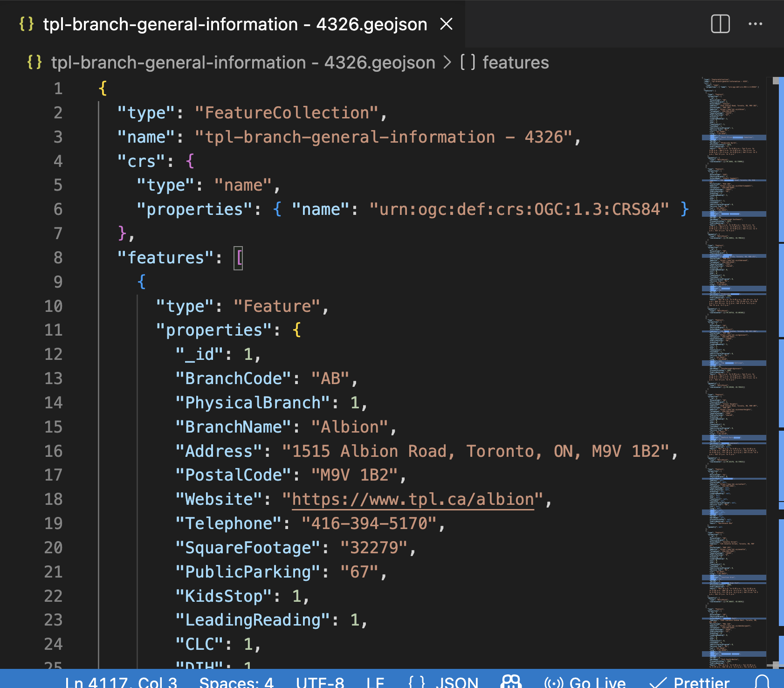Click the "urn:ogc:def:crs:OGC:1.3:CRS84" value
784x688 pixels.
519,209
